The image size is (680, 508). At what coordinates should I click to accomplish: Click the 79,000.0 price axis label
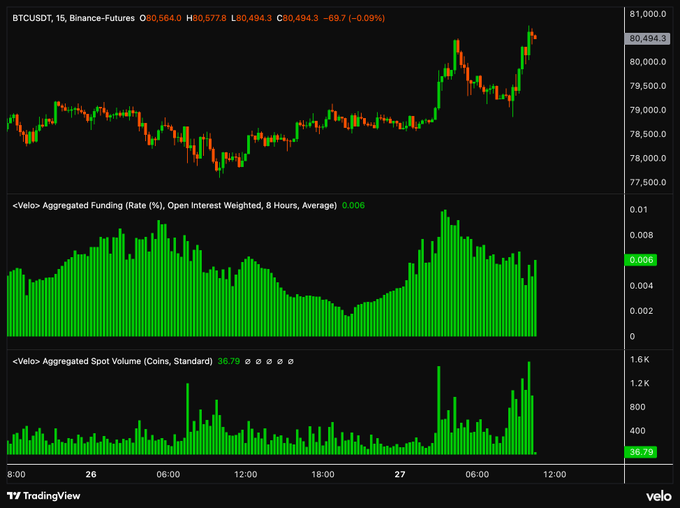point(648,110)
